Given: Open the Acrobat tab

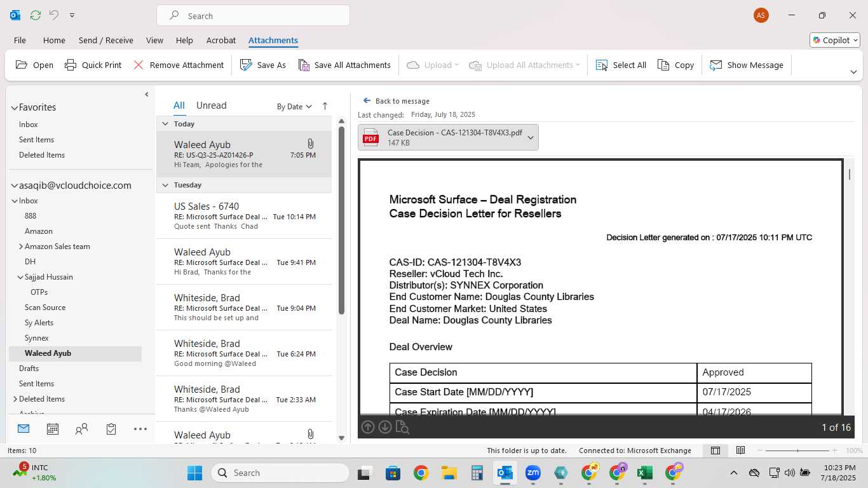Looking at the screenshot, I should [221, 40].
